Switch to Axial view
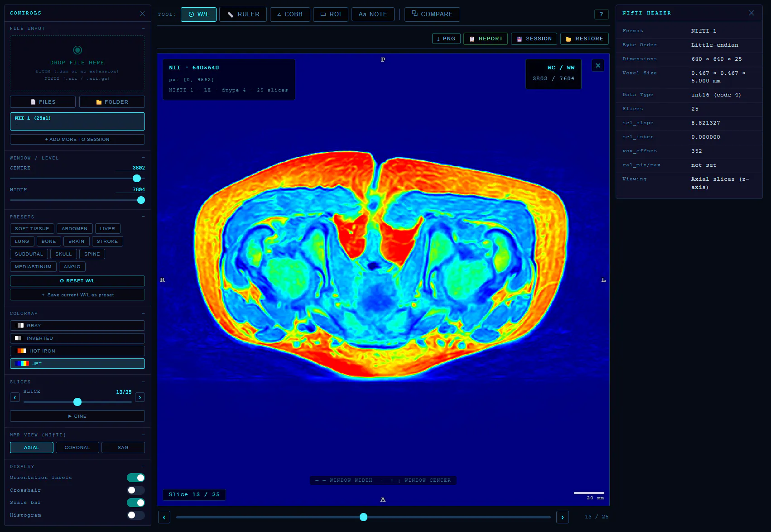This screenshot has width=771, height=532. (32, 448)
